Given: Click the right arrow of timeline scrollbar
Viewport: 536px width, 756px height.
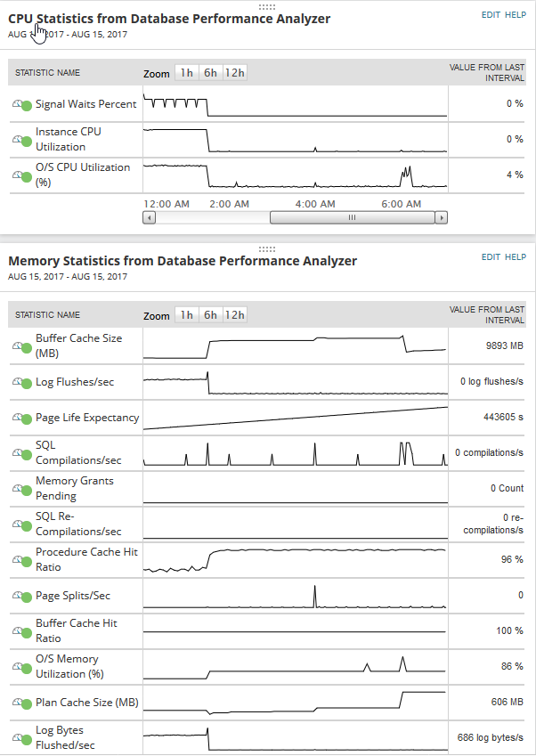Looking at the screenshot, I should [x=442, y=217].
